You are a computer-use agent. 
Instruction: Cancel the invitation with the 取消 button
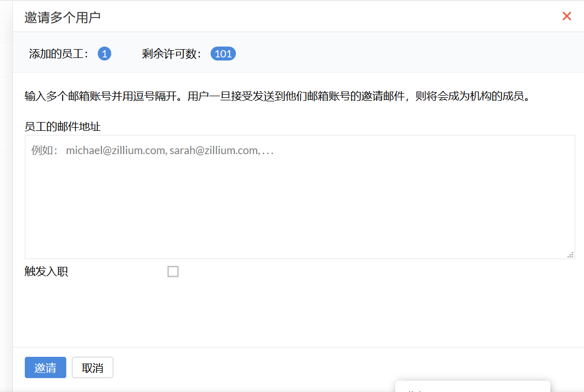[x=93, y=368]
